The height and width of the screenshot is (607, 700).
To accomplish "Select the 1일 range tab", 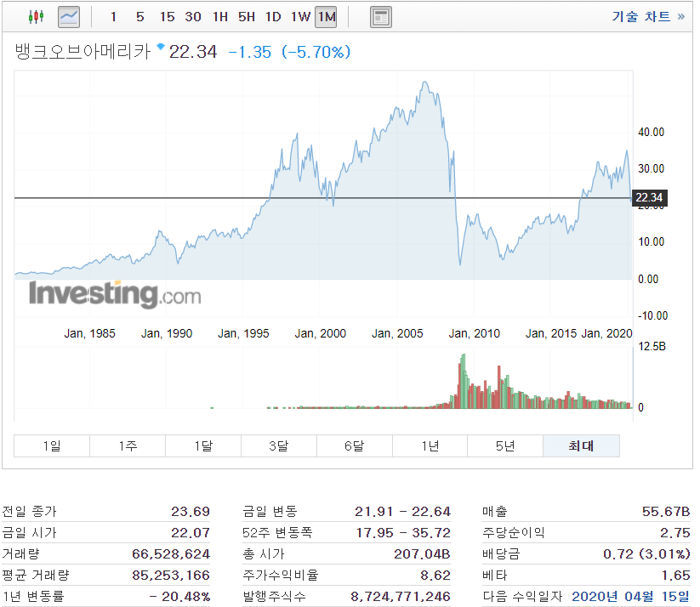I will click(52, 445).
